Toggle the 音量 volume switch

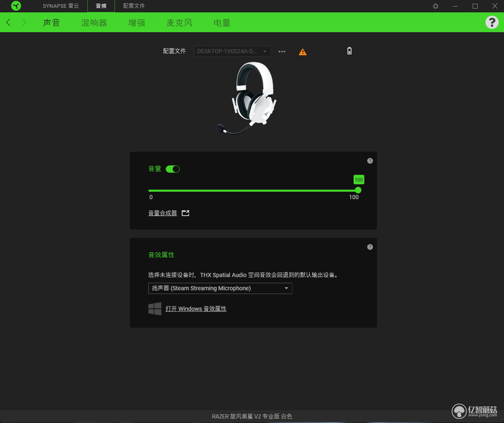[x=173, y=169]
